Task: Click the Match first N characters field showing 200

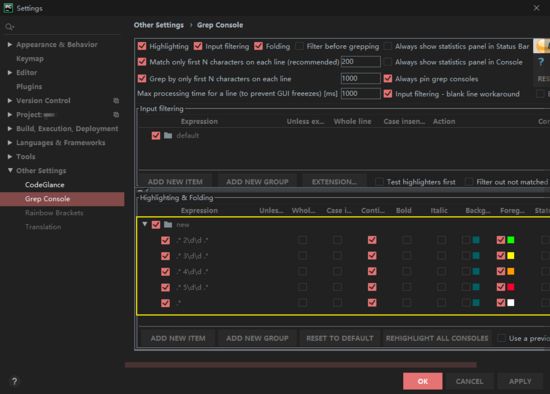Action: [361, 62]
